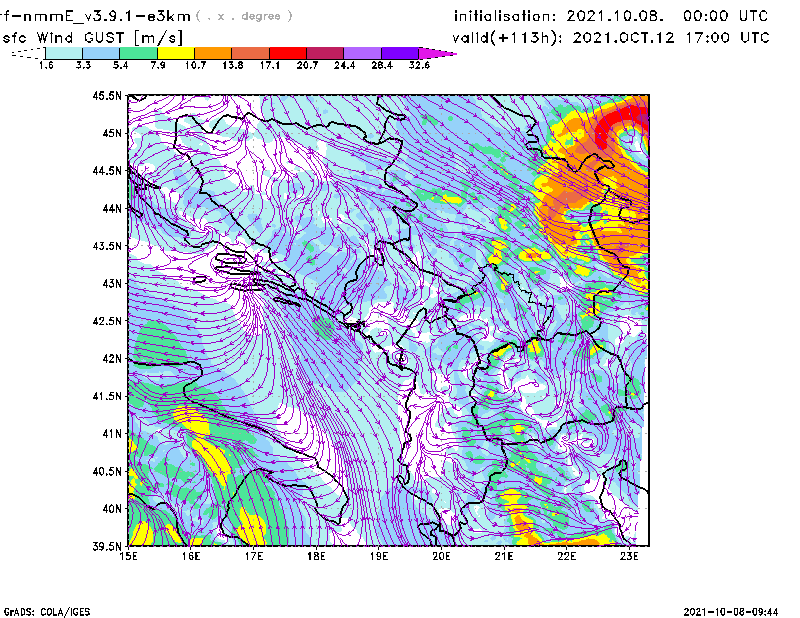Click the 45N latitude label

pos(112,133)
